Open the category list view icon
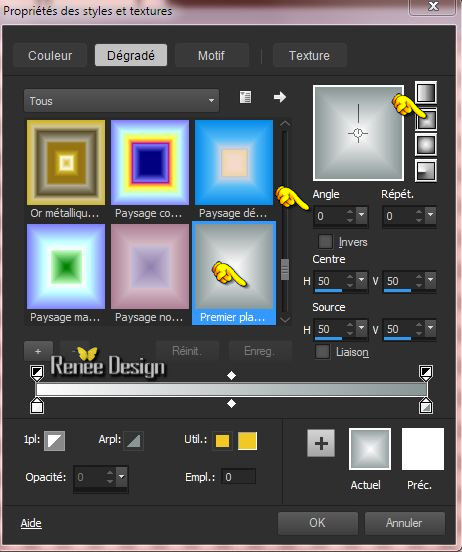Screen dimensions: 462x552 [245, 97]
